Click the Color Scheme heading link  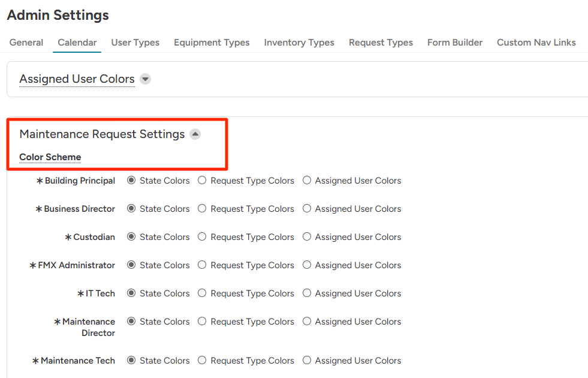coord(50,157)
